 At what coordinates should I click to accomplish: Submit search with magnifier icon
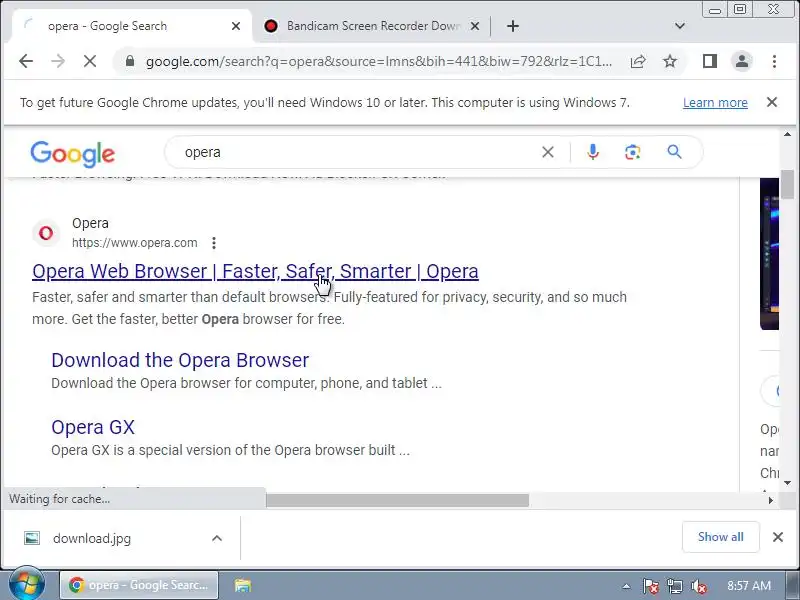click(674, 152)
